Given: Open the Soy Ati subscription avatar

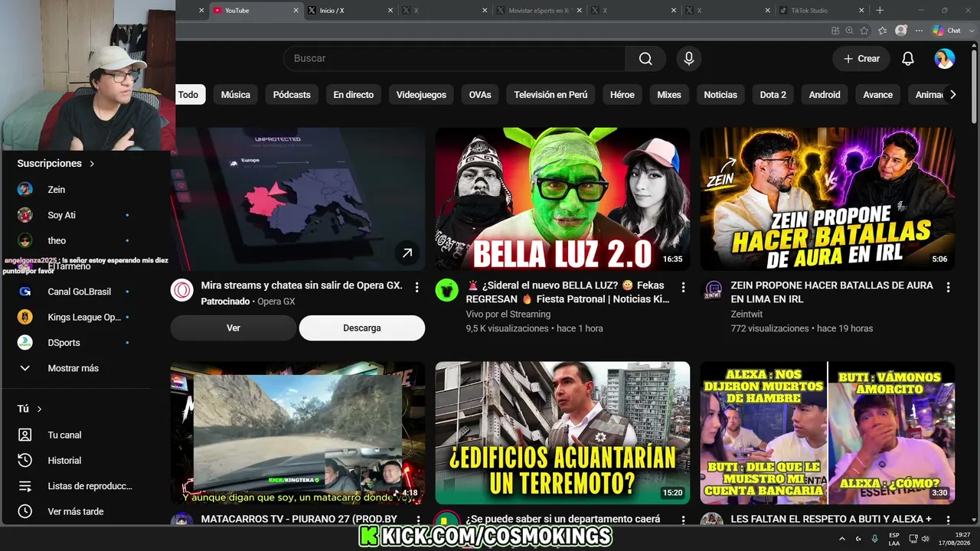Looking at the screenshot, I should 25,215.
